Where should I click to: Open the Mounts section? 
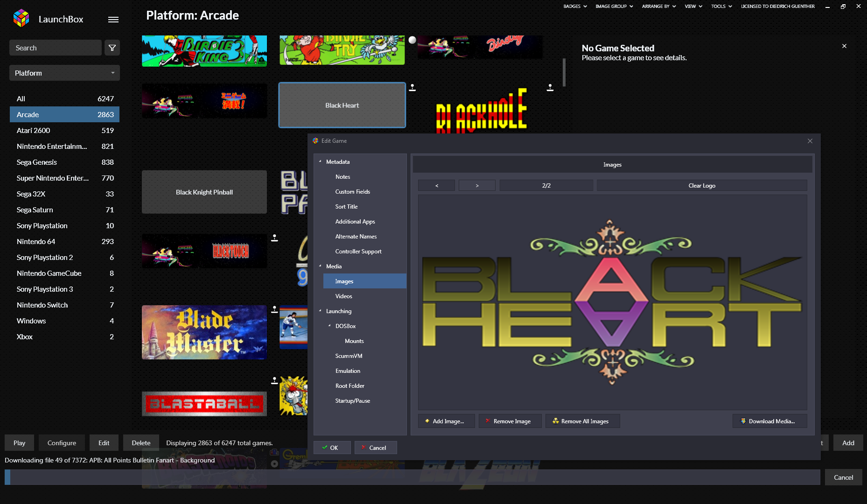(354, 341)
